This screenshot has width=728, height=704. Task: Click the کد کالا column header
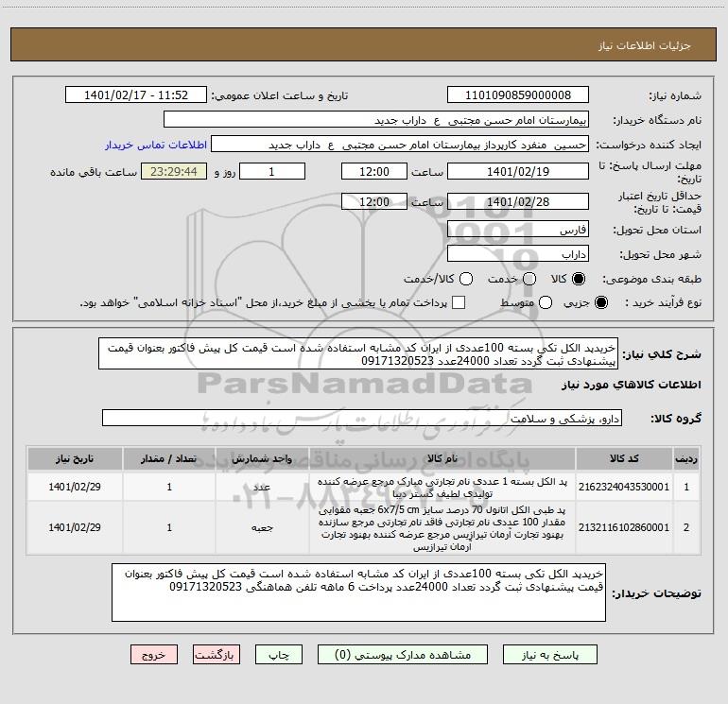tap(624, 459)
